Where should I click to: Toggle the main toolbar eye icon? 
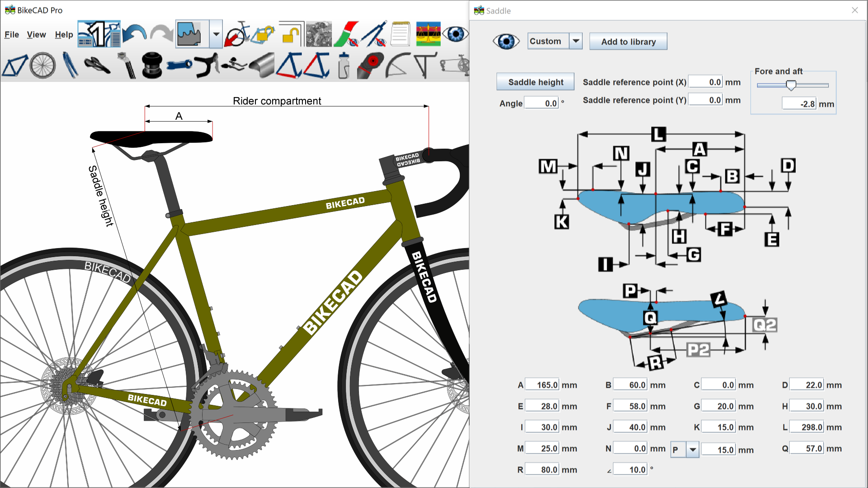pyautogui.click(x=456, y=34)
